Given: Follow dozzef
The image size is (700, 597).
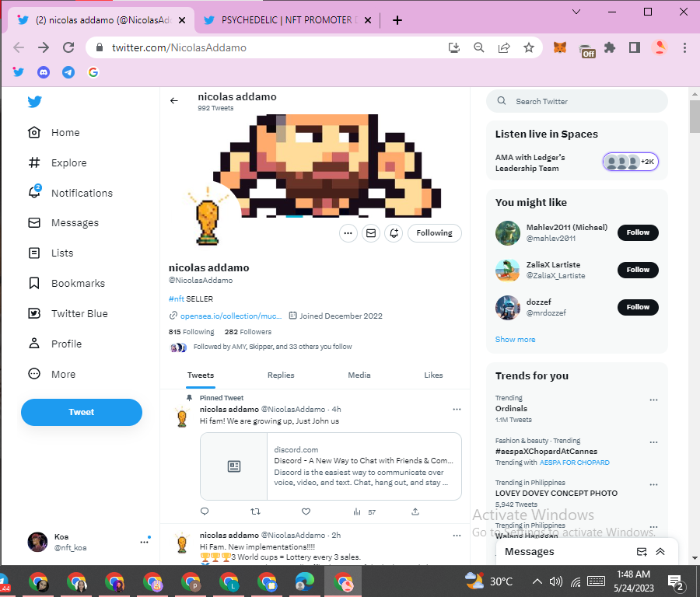Looking at the screenshot, I should [x=638, y=307].
